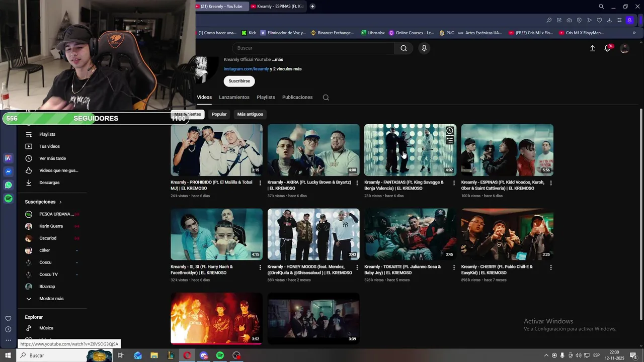The width and height of the screenshot is (644, 362).
Task: Open Aria AI icon in Opera sidebar
Action: [x=8, y=158]
